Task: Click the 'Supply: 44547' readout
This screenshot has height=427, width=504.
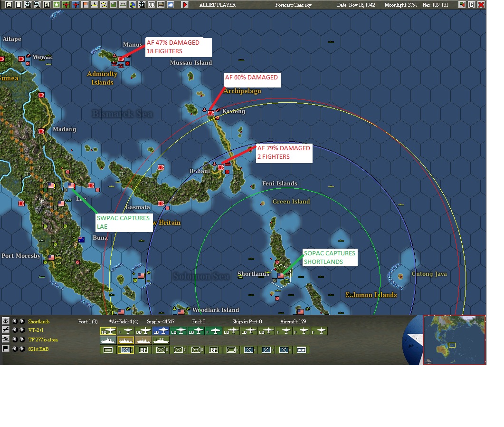Action: pos(161,321)
